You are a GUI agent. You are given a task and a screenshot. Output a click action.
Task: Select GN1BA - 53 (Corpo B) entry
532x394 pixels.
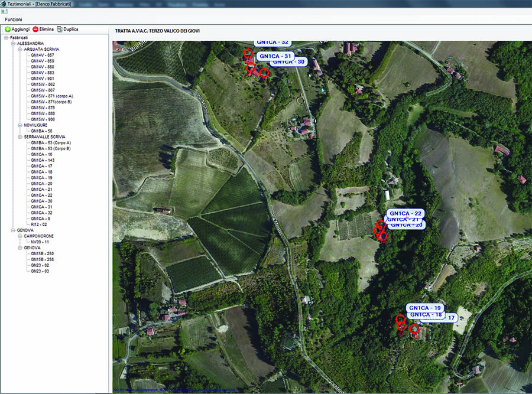pyautogui.click(x=51, y=148)
